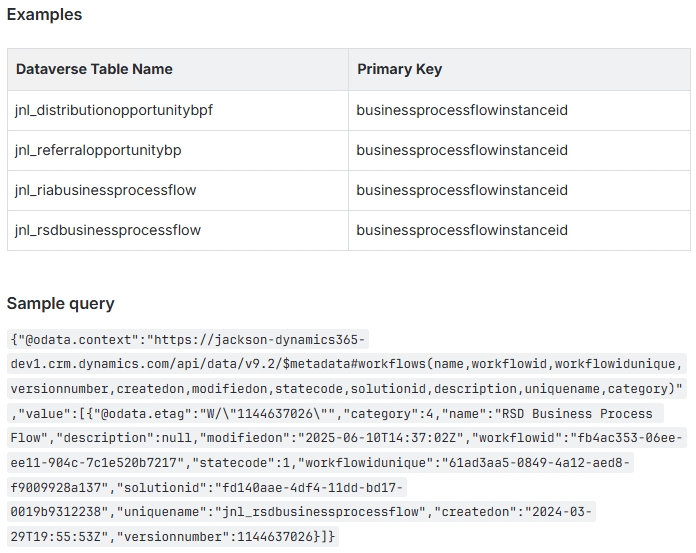696x553 pixels.
Task: Click the Dataverse Table Name column header
Action: point(94,69)
